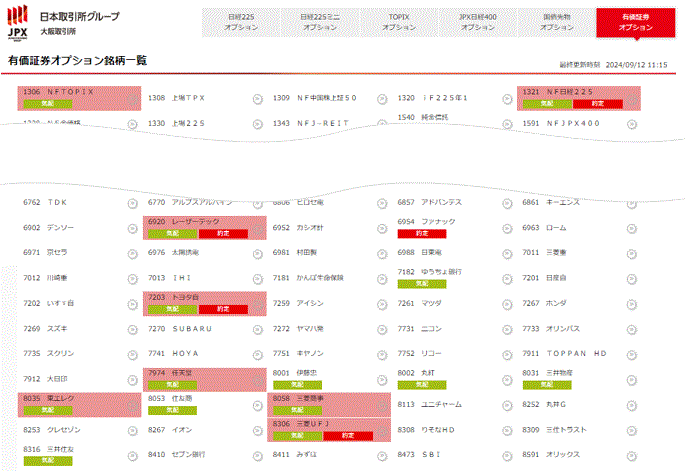Open the JPX日経400 オプション tab
Screen dimensions: 686x471
pyautogui.click(x=478, y=22)
